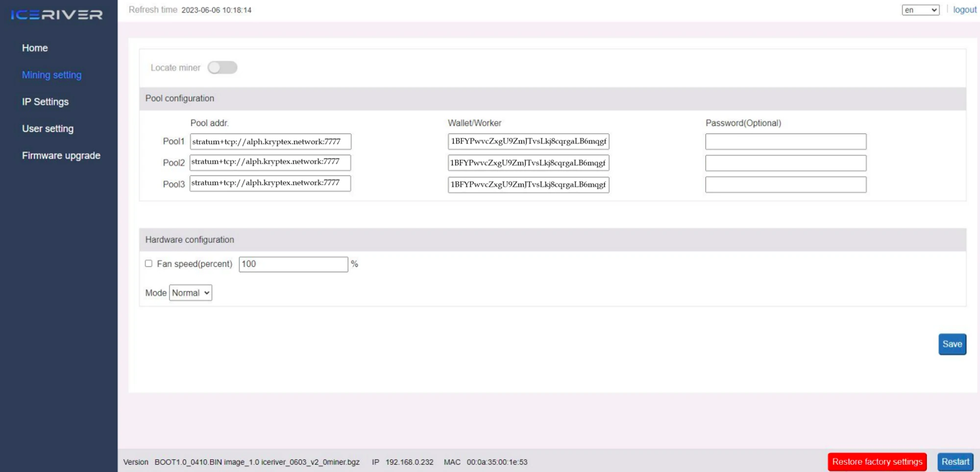
Task: Open the User setting page
Action: pyautogui.click(x=48, y=129)
